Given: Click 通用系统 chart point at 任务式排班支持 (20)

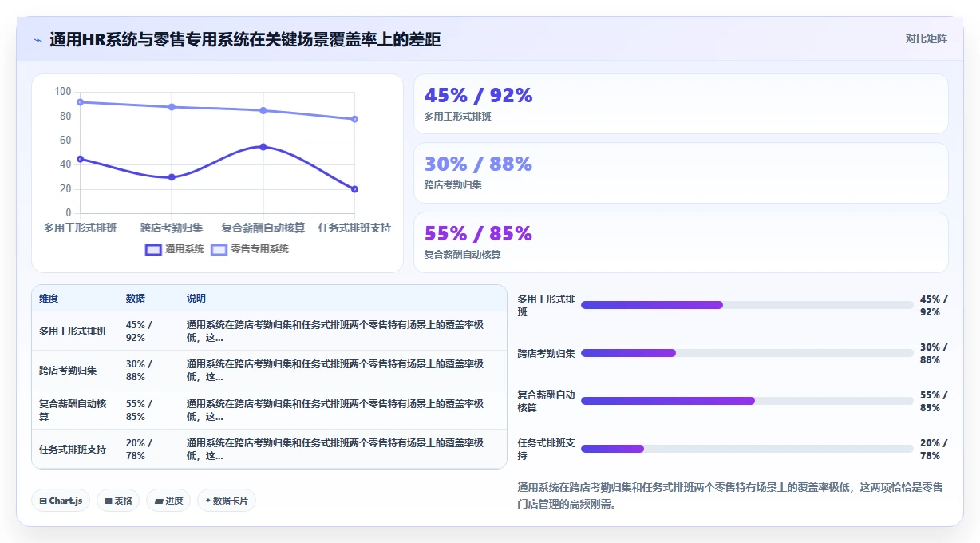Looking at the screenshot, I should 354,189.
